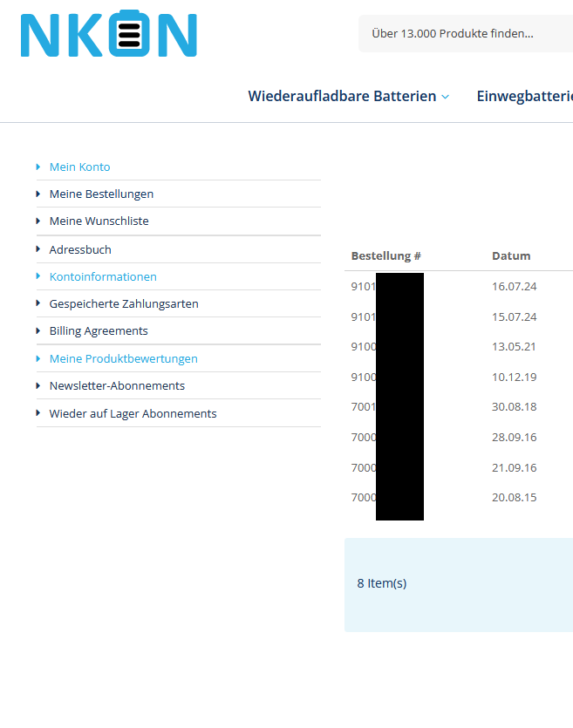
Task: View Billing Agreements
Action: coord(99,331)
